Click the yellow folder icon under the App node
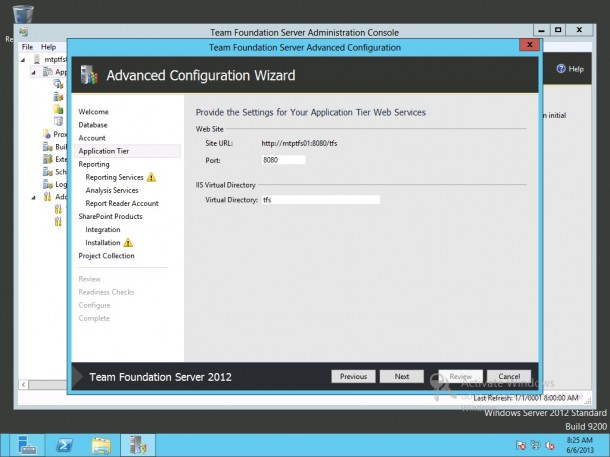 [58, 109]
